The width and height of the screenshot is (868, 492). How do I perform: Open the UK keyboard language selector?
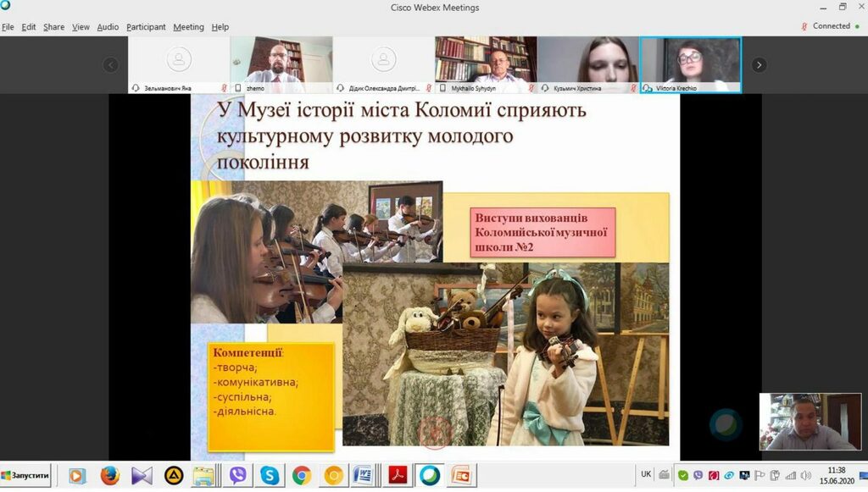click(646, 475)
